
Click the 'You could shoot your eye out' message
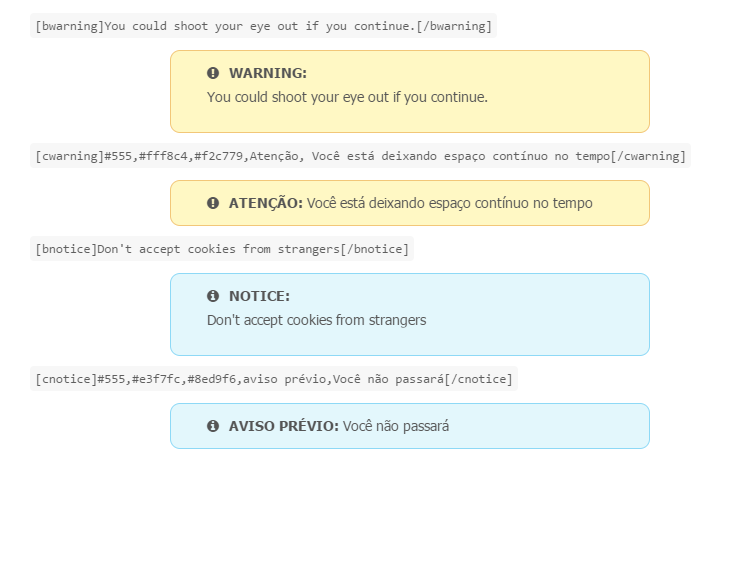(x=347, y=97)
